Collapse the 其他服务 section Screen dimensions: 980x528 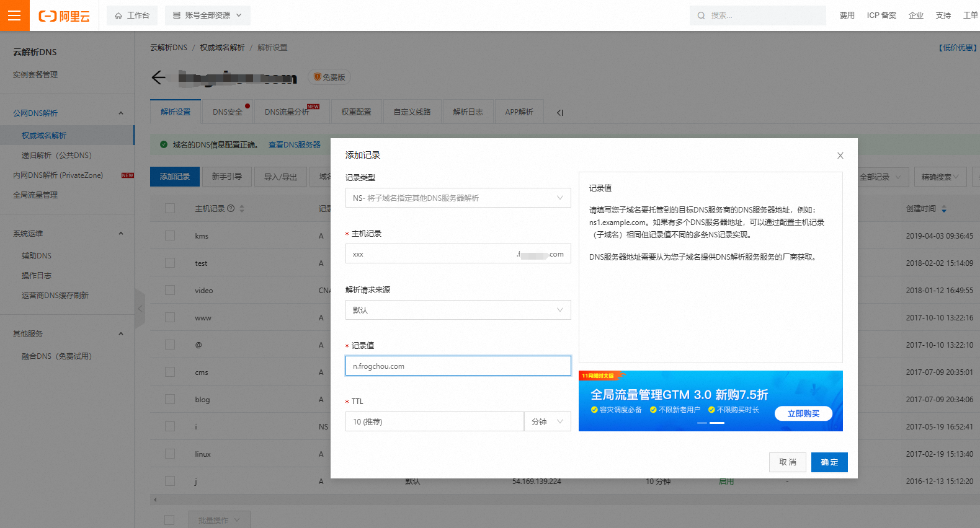121,334
